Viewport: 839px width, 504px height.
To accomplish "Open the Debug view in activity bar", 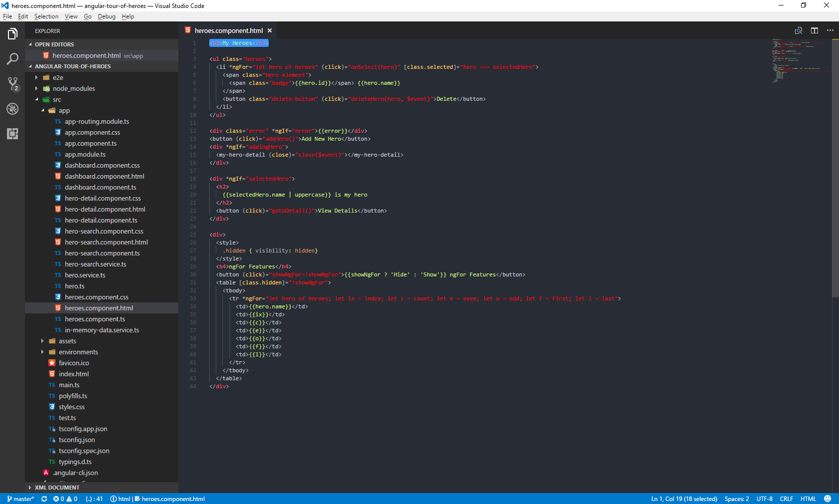I will (12, 109).
